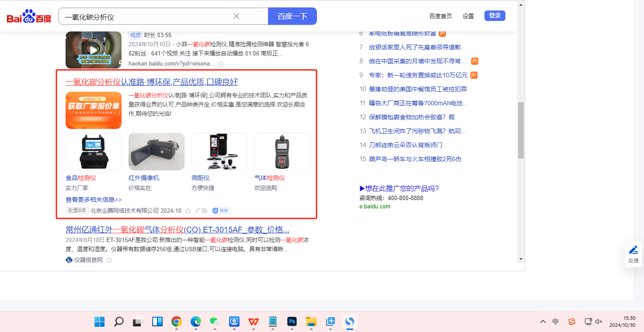Click the muted volume tray icon
The image size is (644, 332).
(599, 322)
